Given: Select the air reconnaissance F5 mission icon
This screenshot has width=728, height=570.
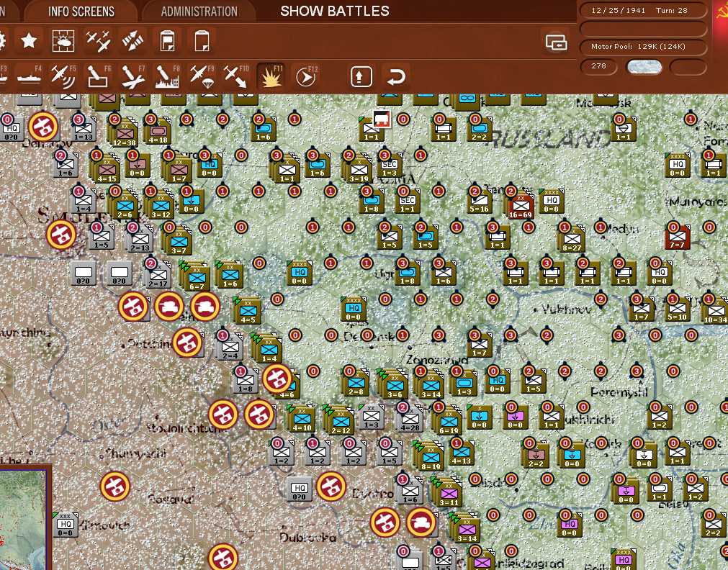Looking at the screenshot, I should click(65, 76).
